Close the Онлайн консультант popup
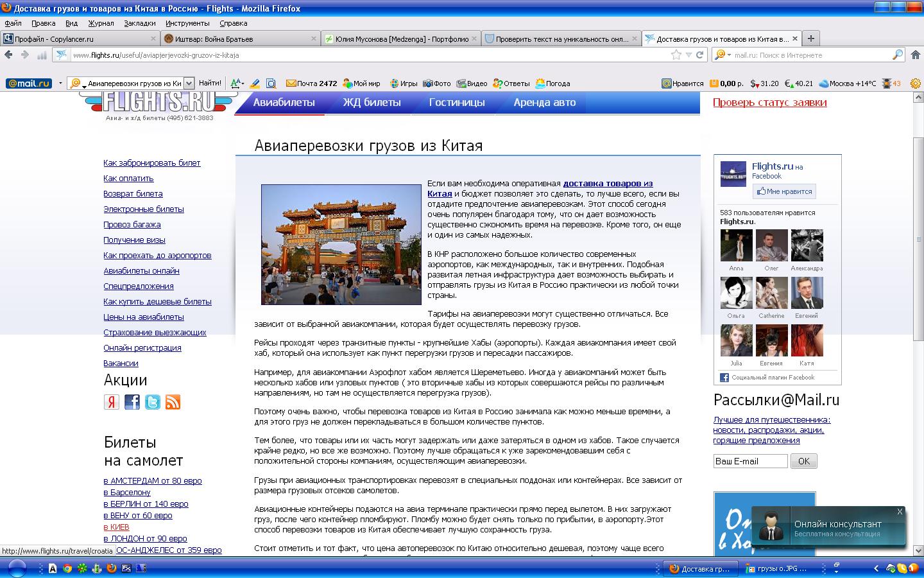Viewport: 924px width, 578px height. 900,512
